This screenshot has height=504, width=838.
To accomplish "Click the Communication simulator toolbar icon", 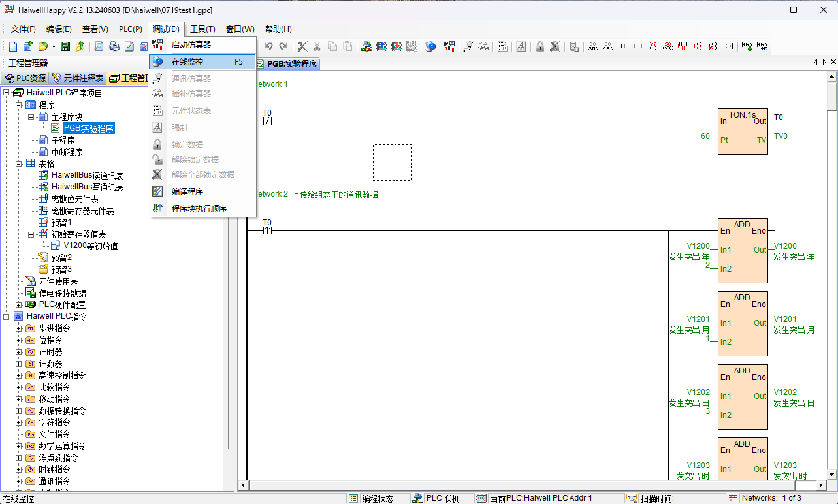I will tap(468, 46).
